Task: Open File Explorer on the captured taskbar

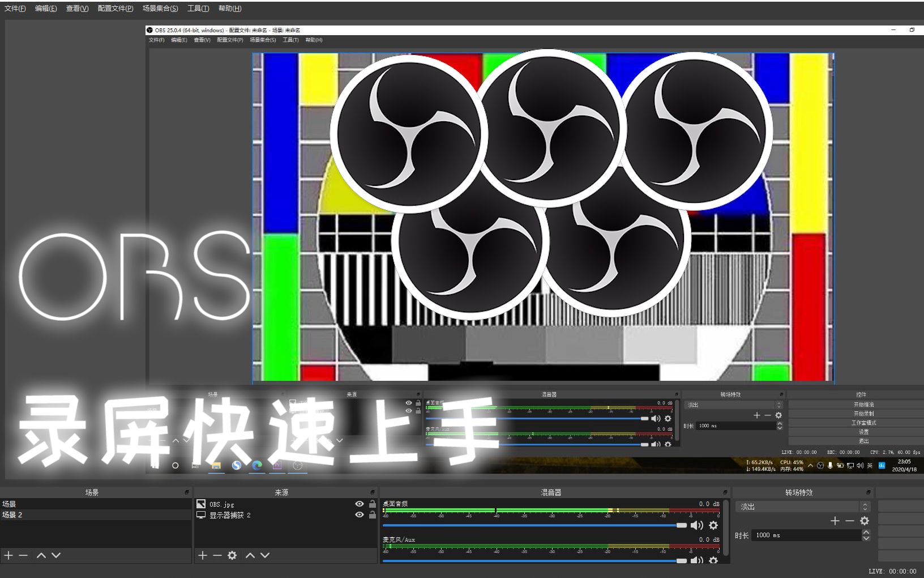Action: pyautogui.click(x=216, y=465)
